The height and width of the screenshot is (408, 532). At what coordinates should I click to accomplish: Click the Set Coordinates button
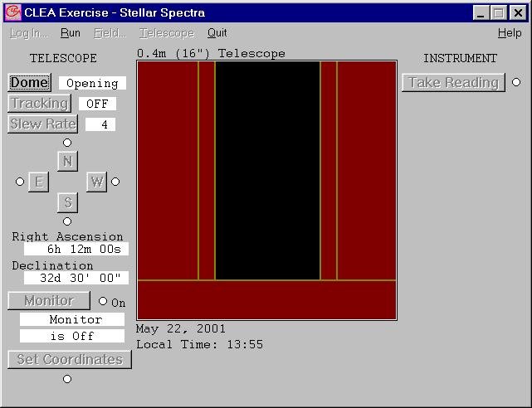(70, 360)
